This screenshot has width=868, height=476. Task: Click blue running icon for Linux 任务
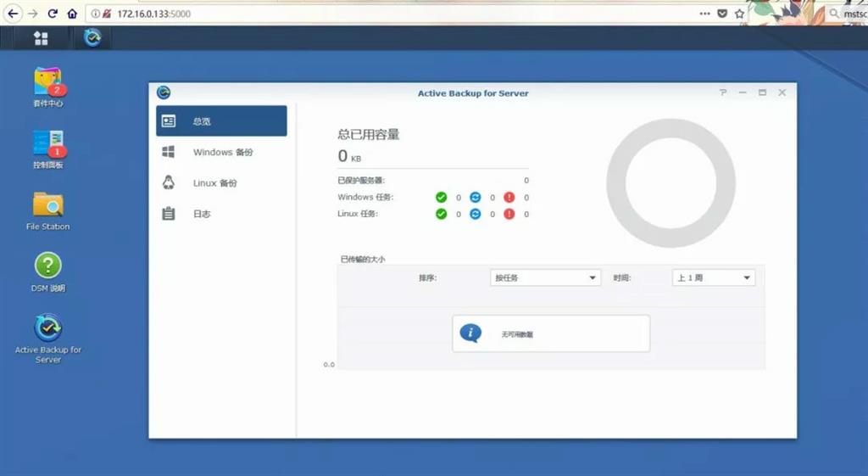(475, 214)
